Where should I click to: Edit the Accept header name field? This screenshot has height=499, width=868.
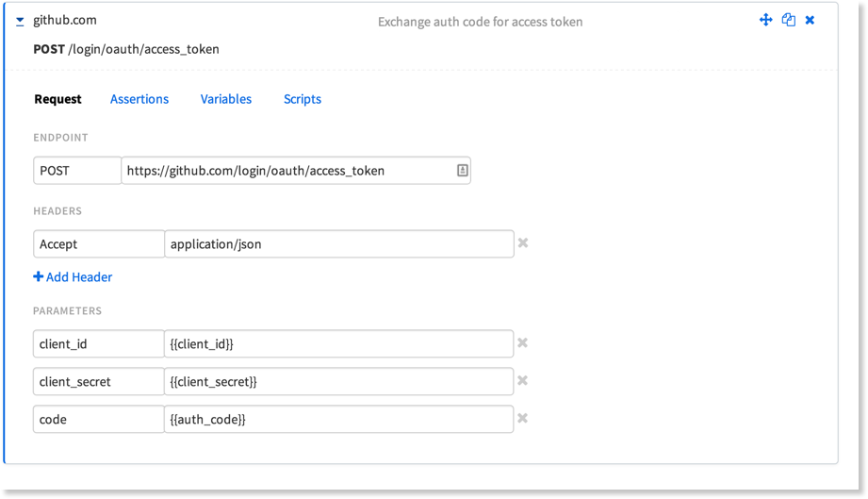point(99,244)
